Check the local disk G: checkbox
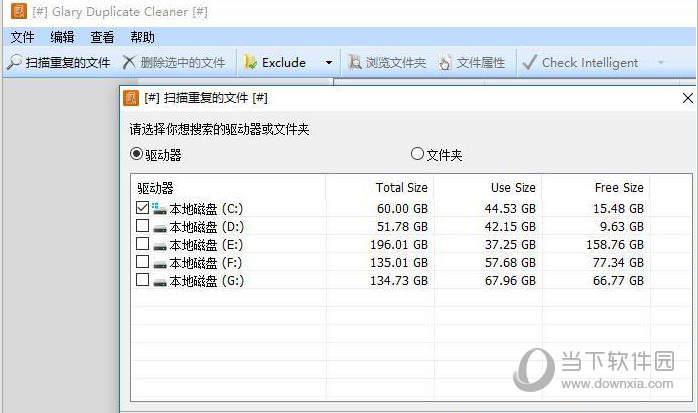 pos(142,280)
